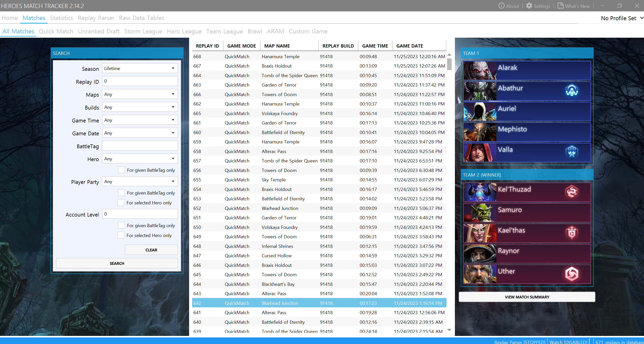Click Replay Parser [STOPPED] status text
The width and height of the screenshot is (644, 344).
520,342
